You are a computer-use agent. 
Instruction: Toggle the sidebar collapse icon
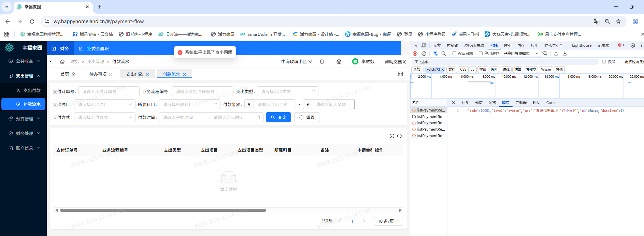(x=52, y=62)
